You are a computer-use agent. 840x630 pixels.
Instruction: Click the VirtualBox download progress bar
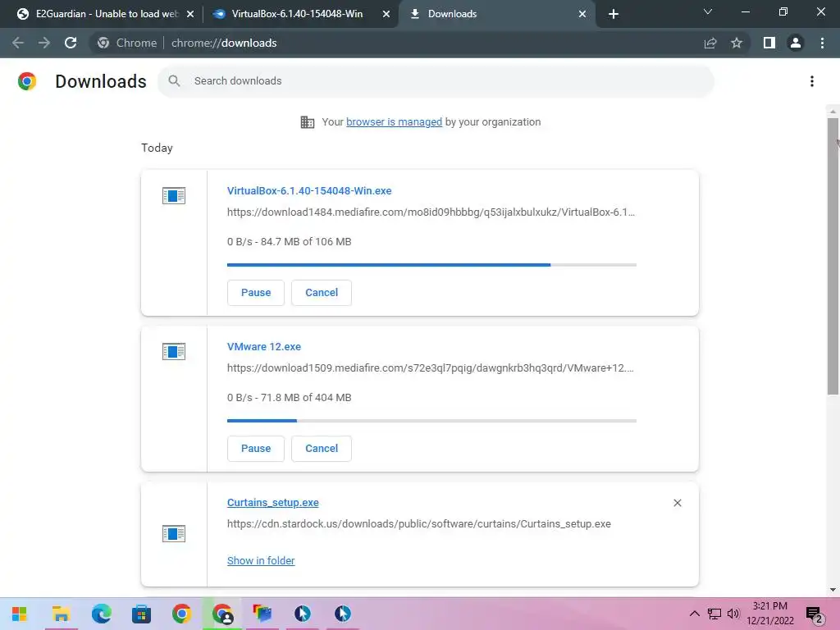[x=431, y=265]
